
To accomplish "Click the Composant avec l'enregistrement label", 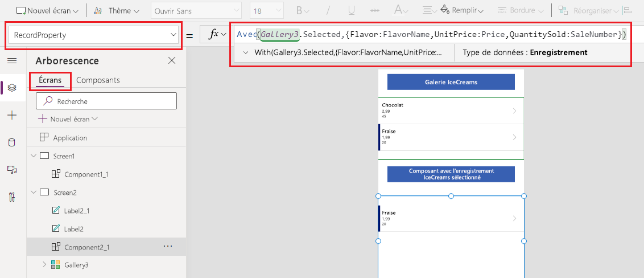I will (451, 174).
